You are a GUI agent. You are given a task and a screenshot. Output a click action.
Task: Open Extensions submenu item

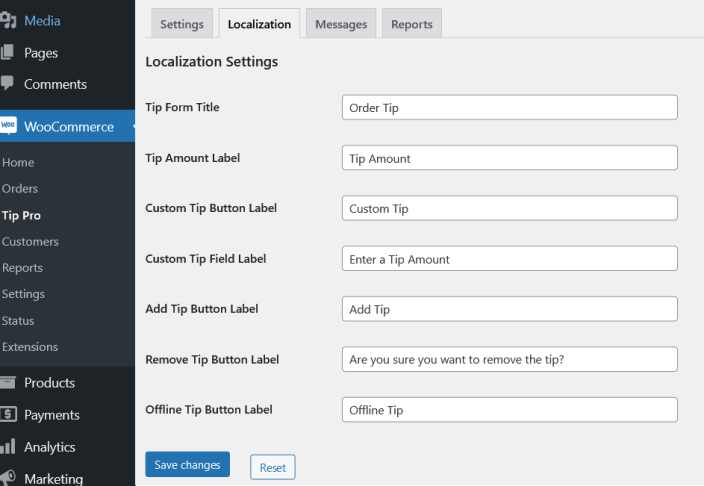(30, 347)
